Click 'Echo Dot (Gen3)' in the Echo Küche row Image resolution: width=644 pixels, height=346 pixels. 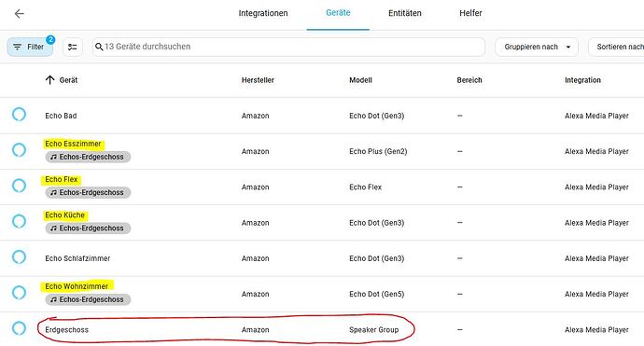tap(377, 223)
